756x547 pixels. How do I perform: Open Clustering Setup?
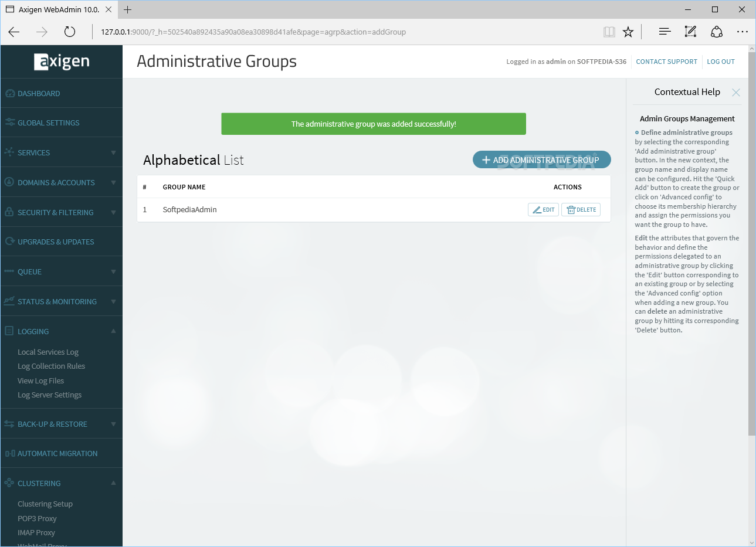[x=45, y=504]
